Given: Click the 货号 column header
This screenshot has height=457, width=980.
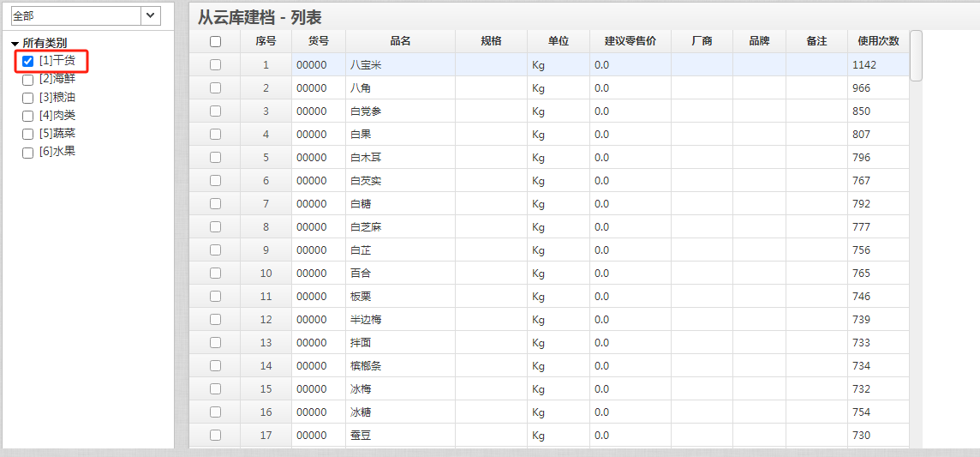Looking at the screenshot, I should [x=318, y=41].
